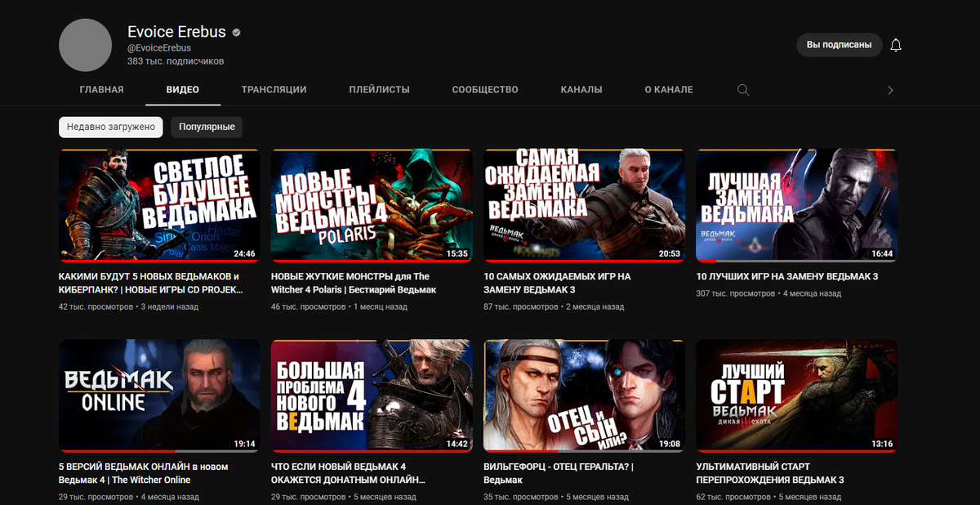The height and width of the screenshot is (505, 980).
Task: Open the СВЕТЛОЕ БУДУЩЕЕ ВЕДЬМАКА thumbnail
Action: [x=159, y=205]
